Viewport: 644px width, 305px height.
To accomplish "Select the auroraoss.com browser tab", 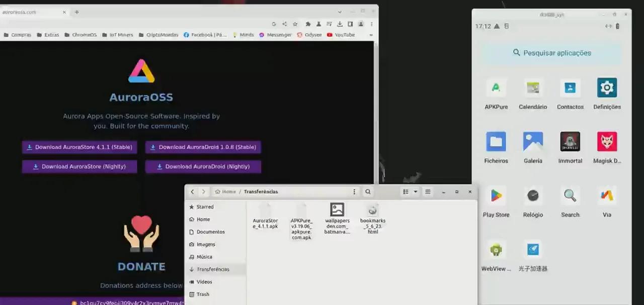I will [33, 12].
